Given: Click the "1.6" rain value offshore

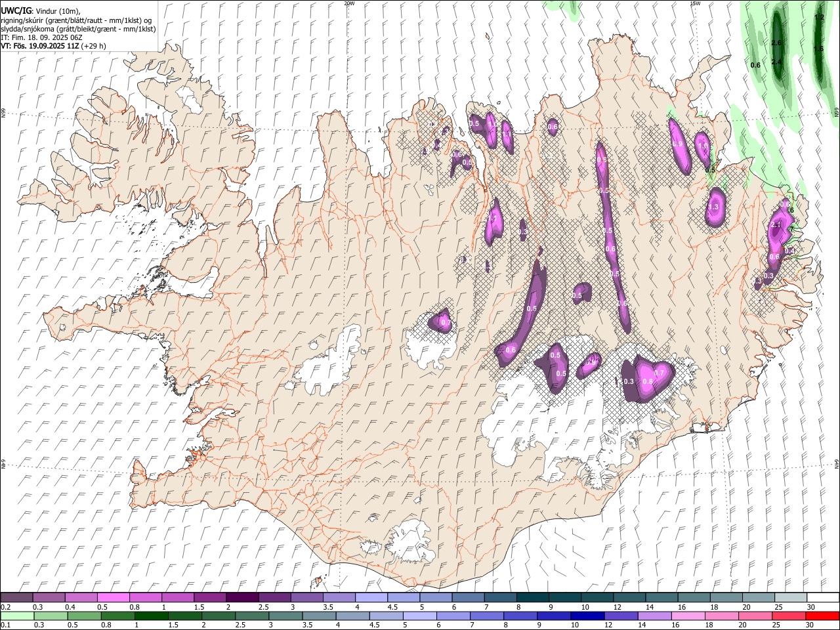Looking at the screenshot, I should coord(818,49).
